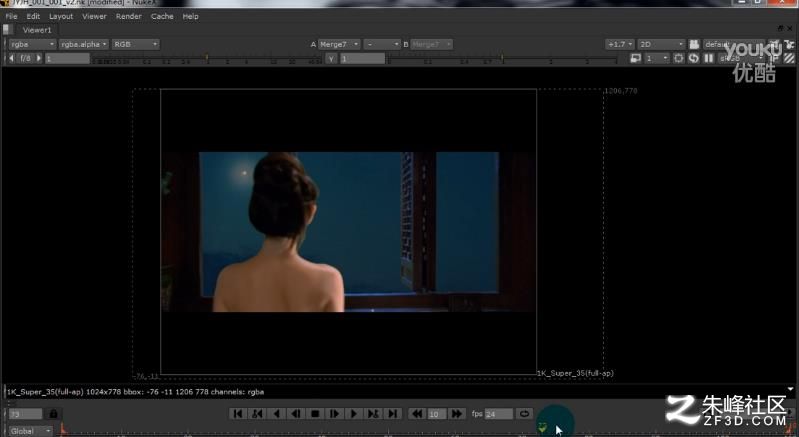Click the gamma value input field

coord(362,59)
